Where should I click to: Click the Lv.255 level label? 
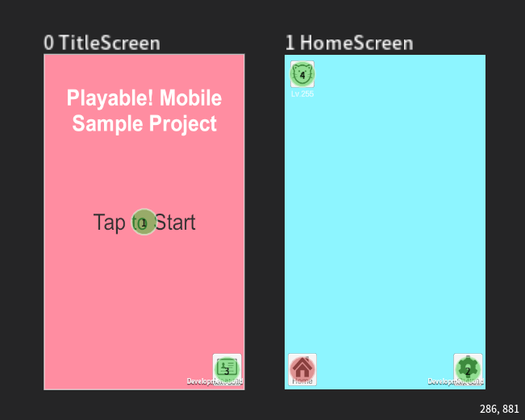tap(302, 94)
